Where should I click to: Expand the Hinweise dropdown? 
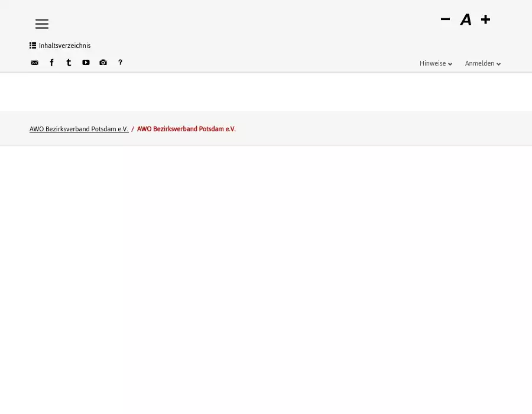433,64
